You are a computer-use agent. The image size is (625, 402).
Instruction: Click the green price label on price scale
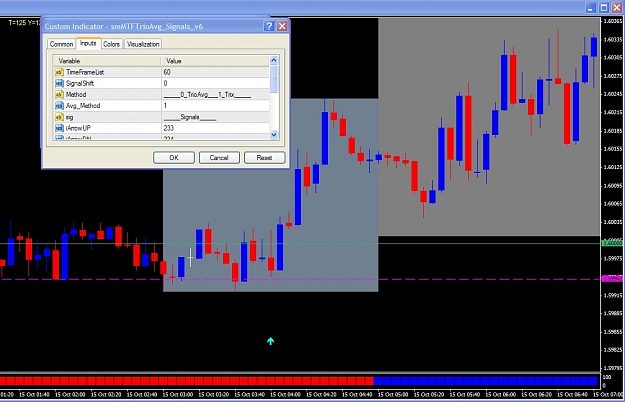coord(612,243)
